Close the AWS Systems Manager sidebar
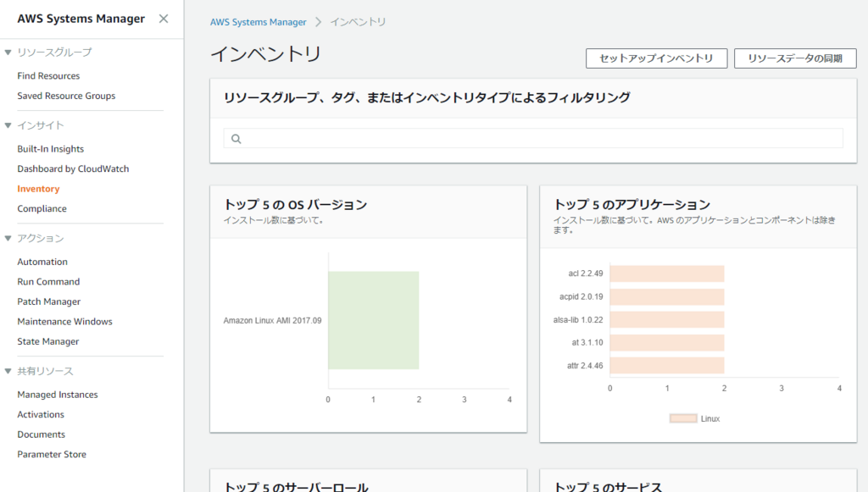 164,19
